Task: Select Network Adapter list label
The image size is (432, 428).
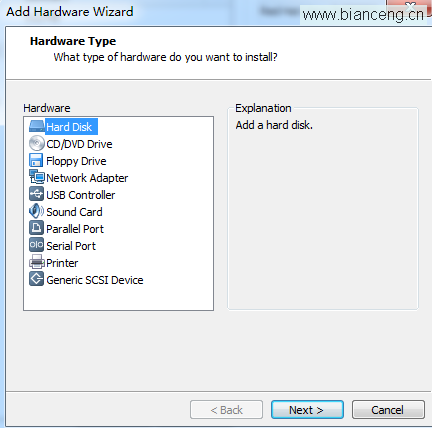Action: (x=87, y=178)
